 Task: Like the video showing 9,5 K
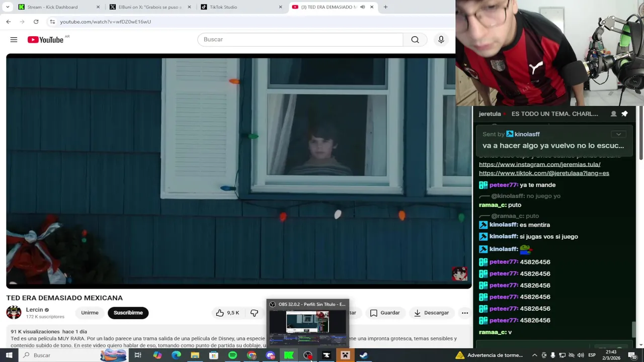pos(227,313)
